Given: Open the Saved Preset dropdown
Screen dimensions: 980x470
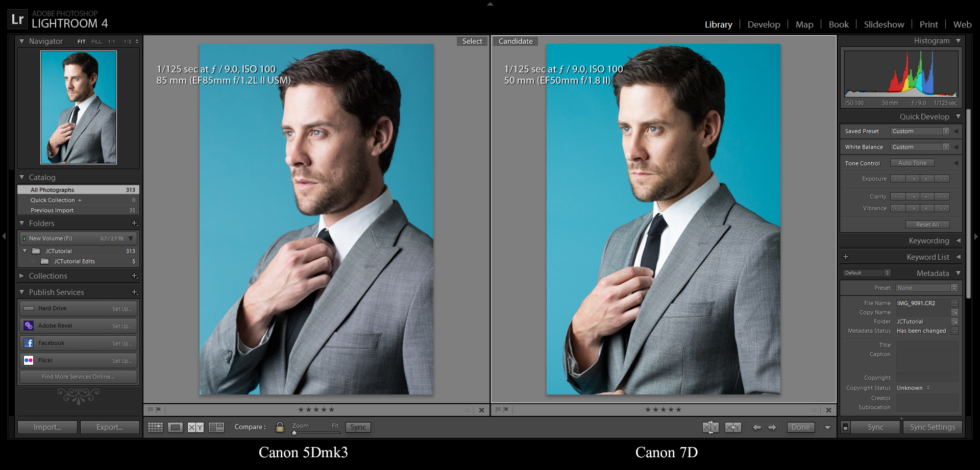Looking at the screenshot, I should point(920,131).
